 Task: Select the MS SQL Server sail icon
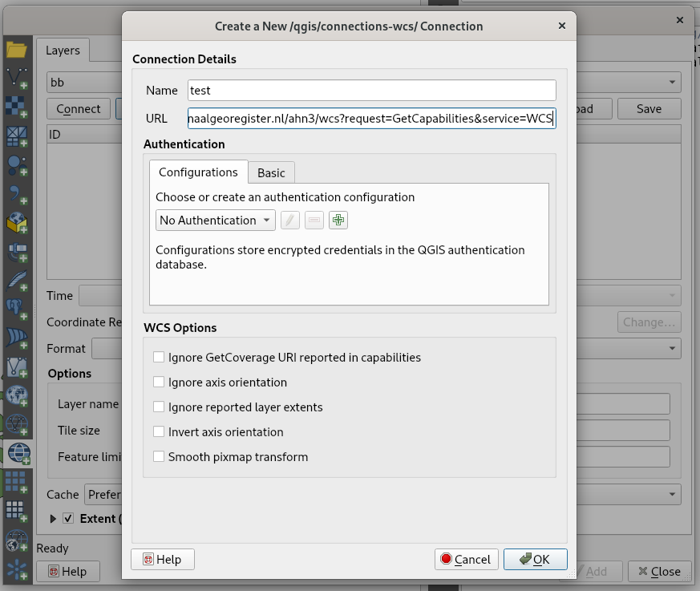[17, 338]
